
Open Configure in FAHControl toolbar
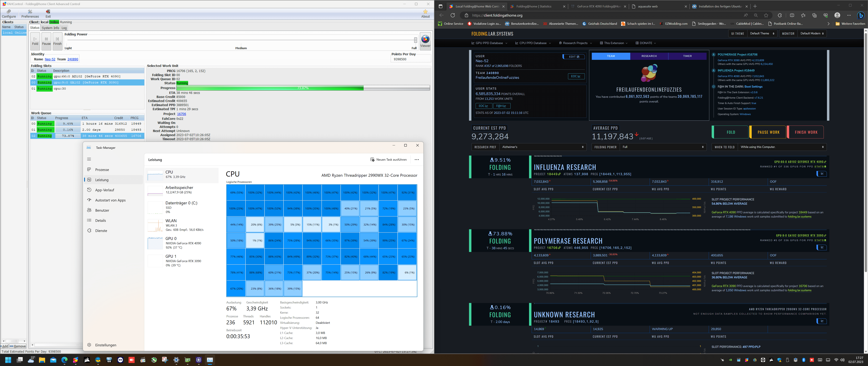click(9, 14)
